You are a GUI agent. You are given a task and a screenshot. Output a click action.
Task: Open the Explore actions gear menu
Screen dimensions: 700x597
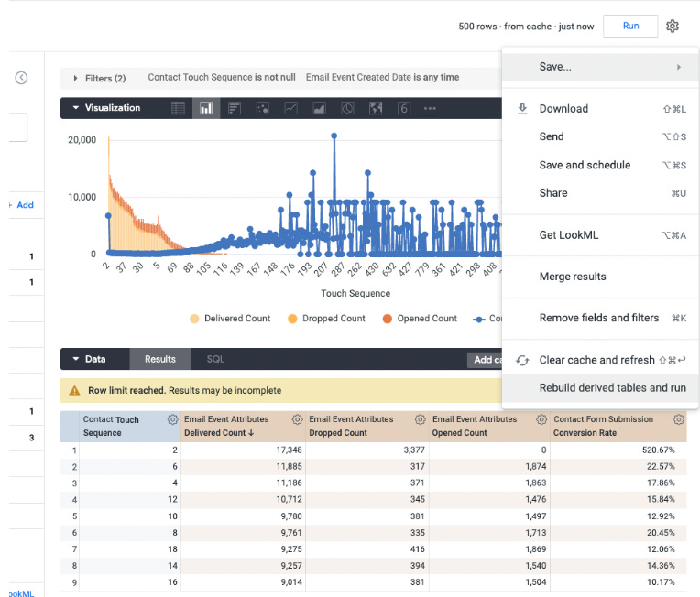[673, 26]
